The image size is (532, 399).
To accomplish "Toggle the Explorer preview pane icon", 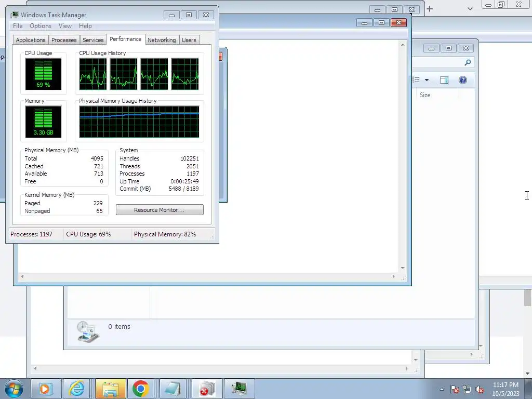I will pos(444,80).
